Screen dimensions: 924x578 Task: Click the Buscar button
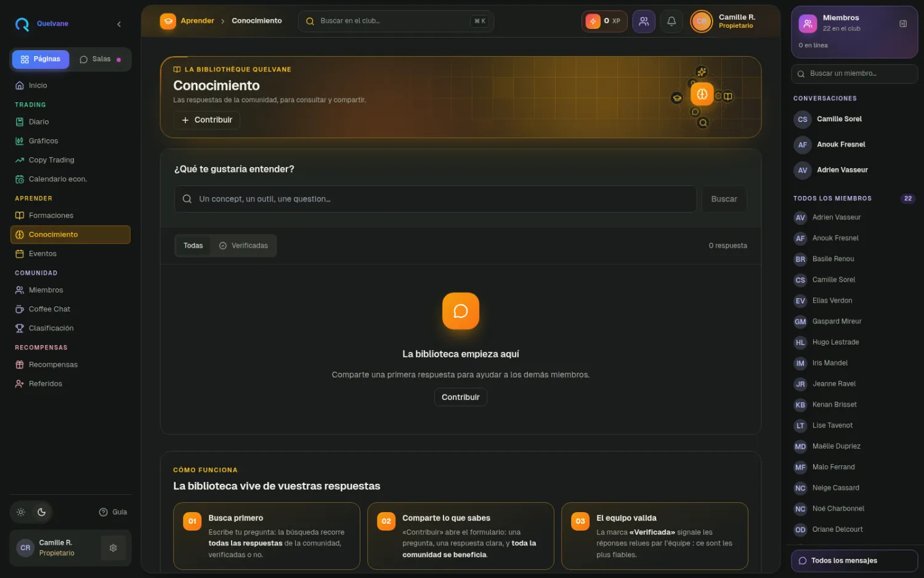[724, 199]
